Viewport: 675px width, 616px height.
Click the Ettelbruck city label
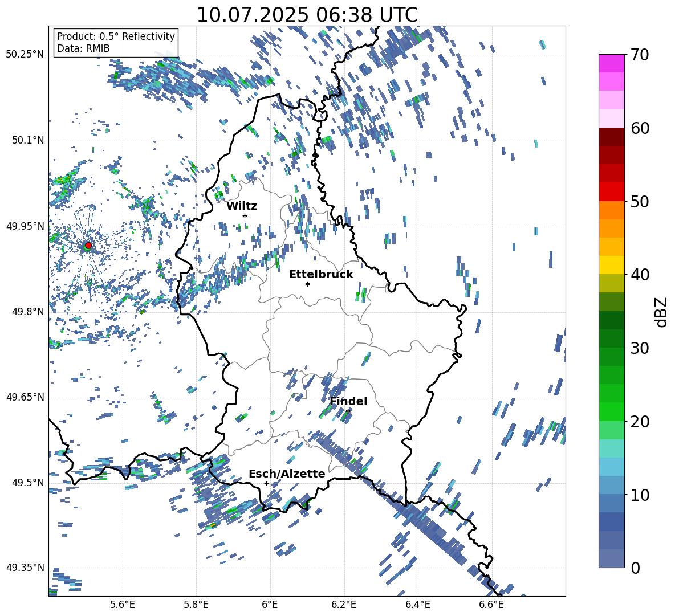(321, 275)
